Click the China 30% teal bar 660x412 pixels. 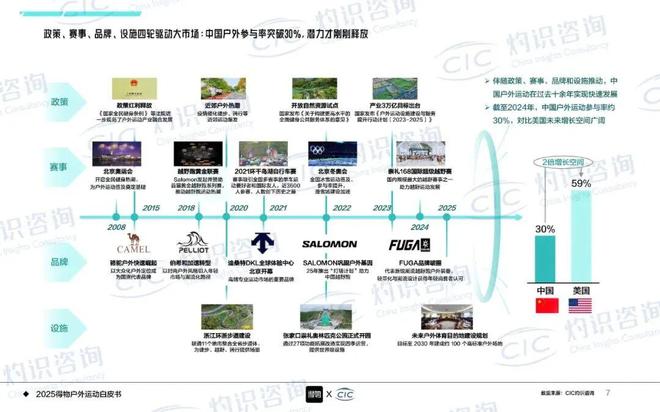pos(545,259)
